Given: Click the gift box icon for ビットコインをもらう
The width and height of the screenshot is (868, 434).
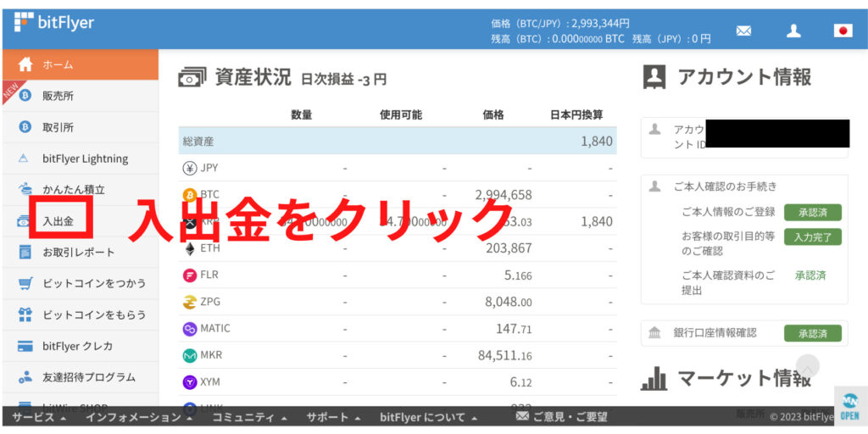Looking at the screenshot, I should pos(25,314).
